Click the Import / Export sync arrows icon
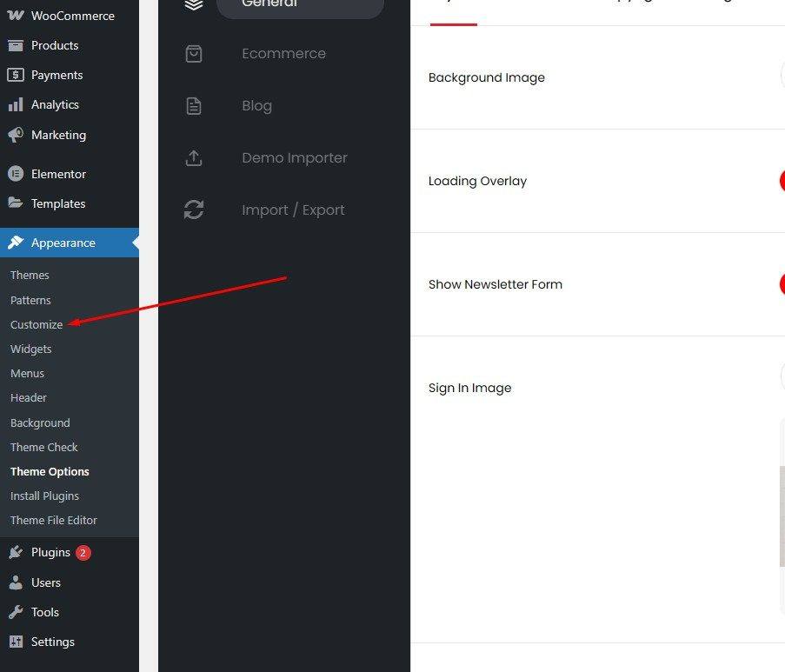 click(194, 210)
